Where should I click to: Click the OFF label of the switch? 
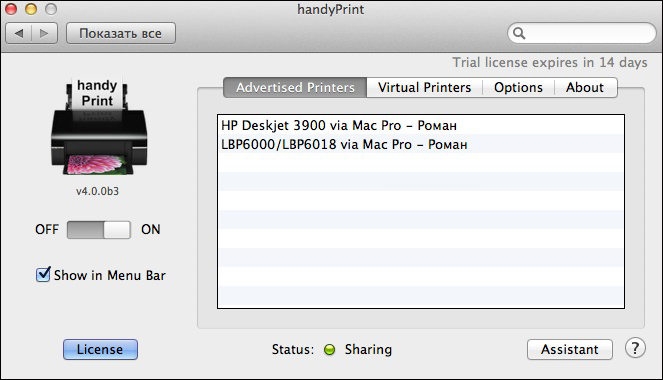(x=47, y=230)
